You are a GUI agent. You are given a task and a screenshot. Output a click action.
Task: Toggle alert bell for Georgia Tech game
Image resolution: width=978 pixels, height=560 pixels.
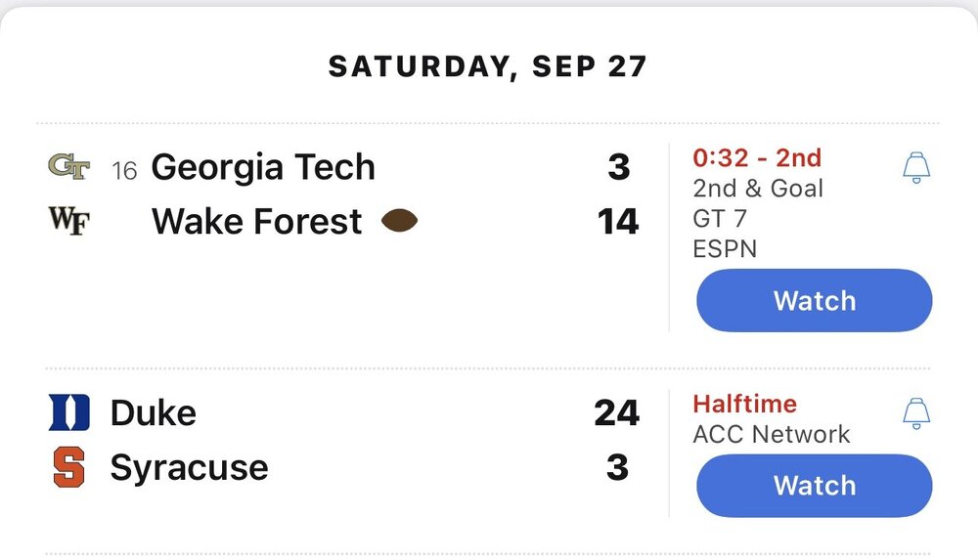(x=916, y=167)
